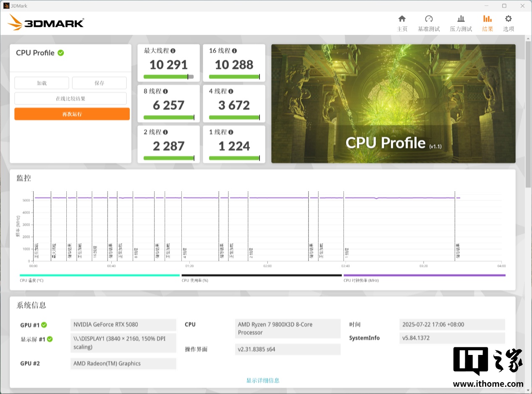The width and height of the screenshot is (532, 394).
Task: Click the 保存 save button
Action: click(x=99, y=83)
